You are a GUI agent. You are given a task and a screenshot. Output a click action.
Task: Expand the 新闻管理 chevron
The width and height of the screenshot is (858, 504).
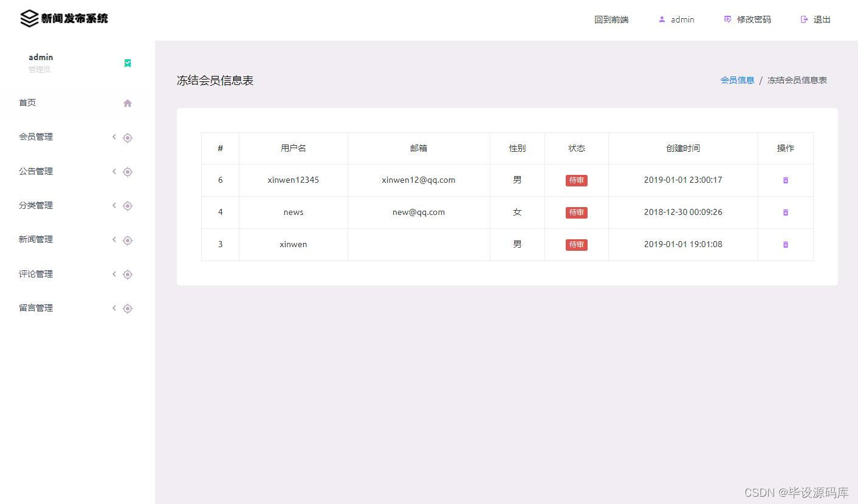[x=114, y=239]
